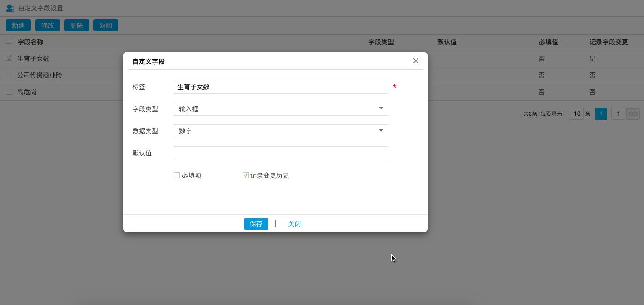
Task: Uncheck the 记录变更历史 checkbox
Action: [245, 175]
